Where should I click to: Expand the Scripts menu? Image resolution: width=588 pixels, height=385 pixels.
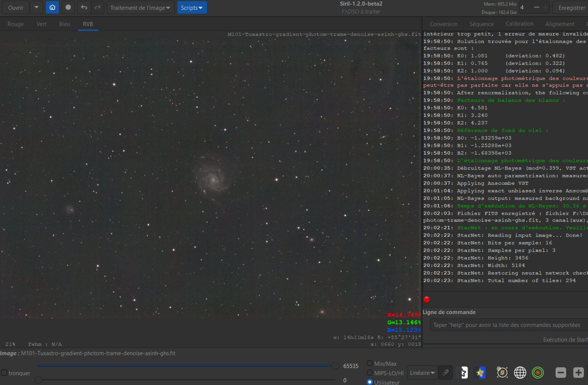pos(192,7)
